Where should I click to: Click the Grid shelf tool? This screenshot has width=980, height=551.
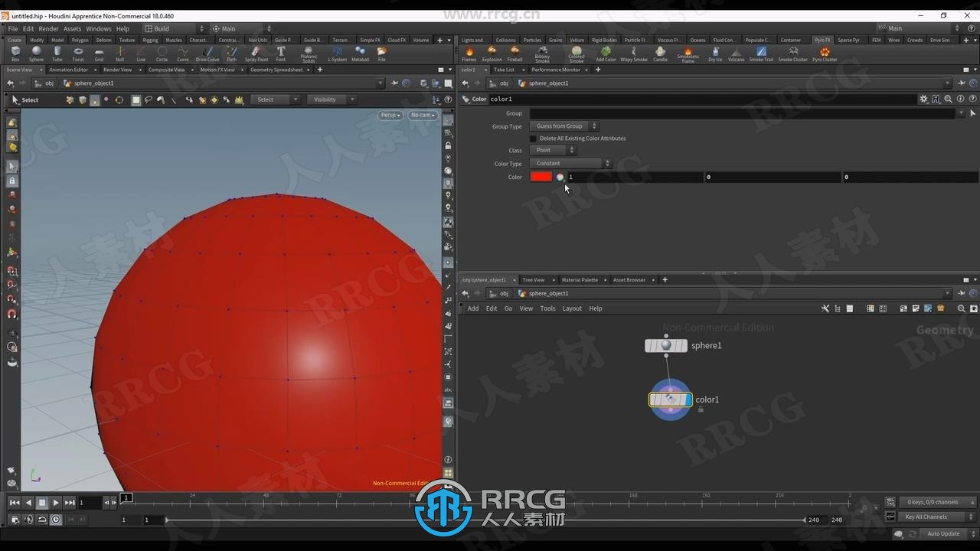[x=99, y=54]
